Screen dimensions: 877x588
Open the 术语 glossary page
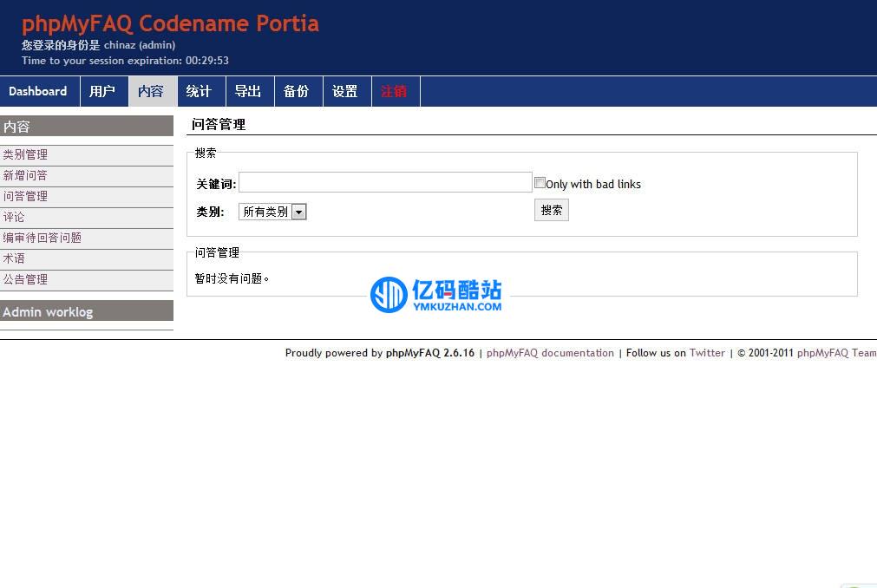click(x=14, y=258)
